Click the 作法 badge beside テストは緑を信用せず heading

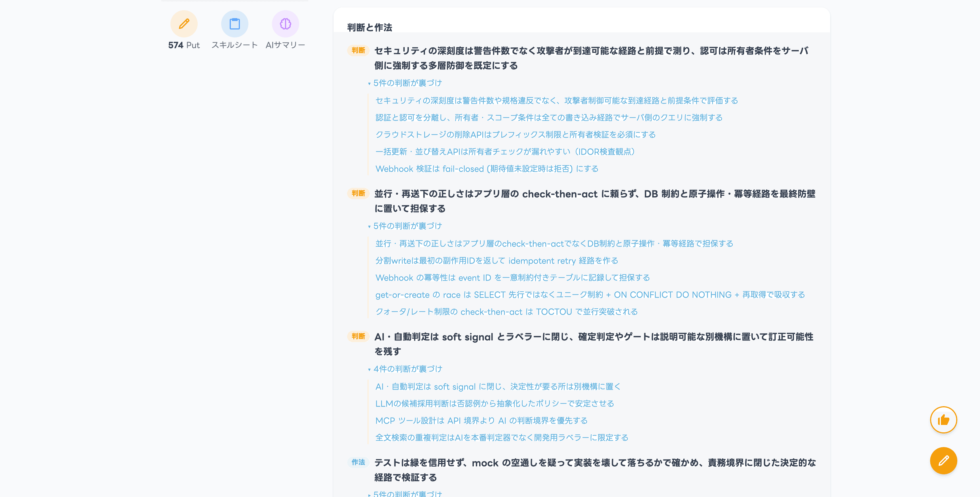pyautogui.click(x=358, y=462)
